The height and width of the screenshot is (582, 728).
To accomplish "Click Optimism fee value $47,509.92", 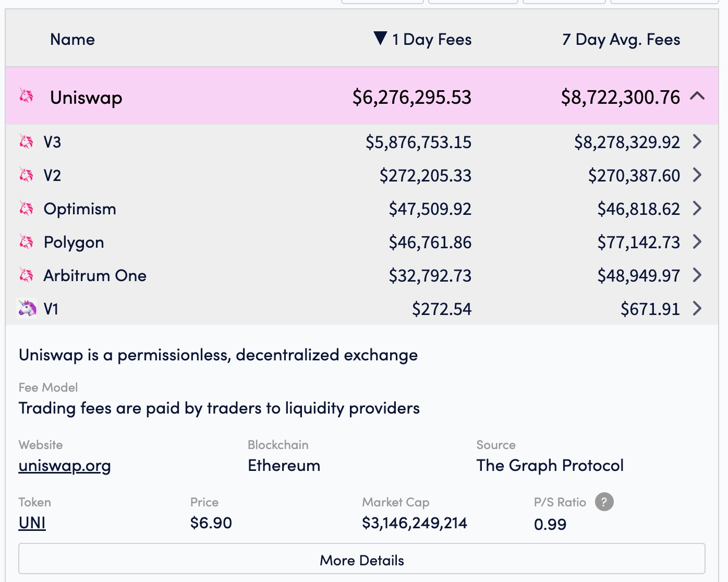I will 430,209.
